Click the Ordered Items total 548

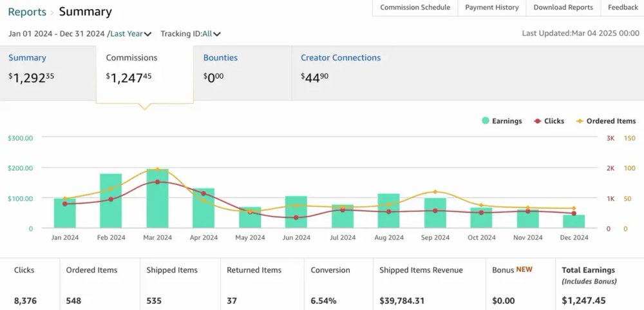(x=73, y=301)
